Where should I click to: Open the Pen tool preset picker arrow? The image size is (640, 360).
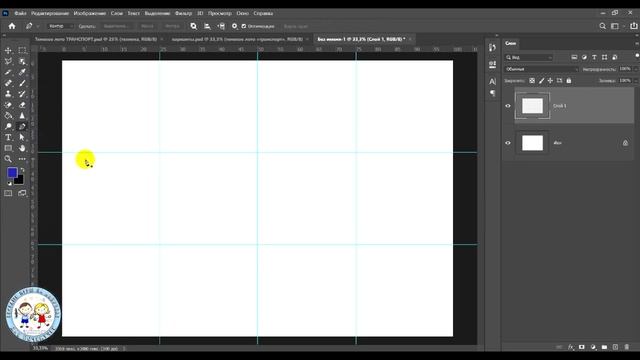tap(38, 26)
